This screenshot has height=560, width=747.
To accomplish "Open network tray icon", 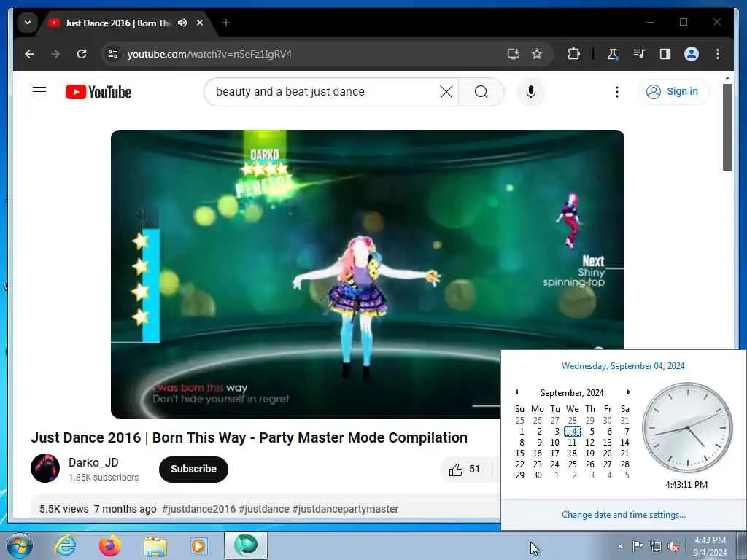I will 656,547.
